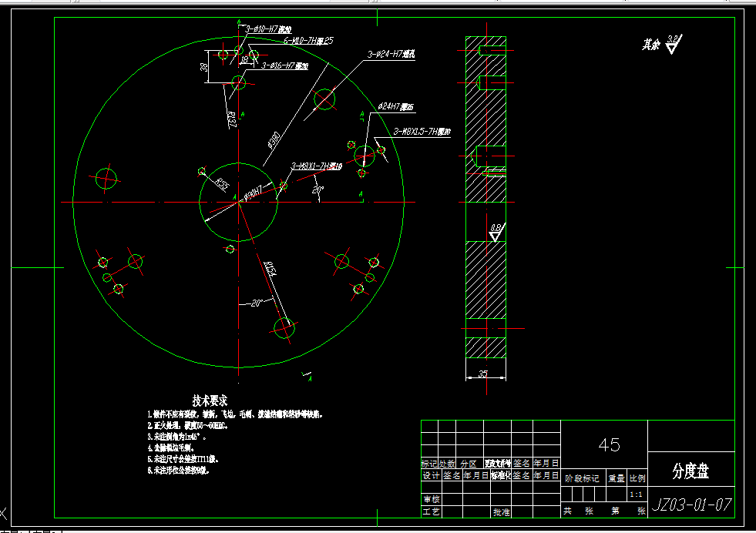Select the '处数' title block cell
Screen dimensions: 756x533
click(447, 464)
